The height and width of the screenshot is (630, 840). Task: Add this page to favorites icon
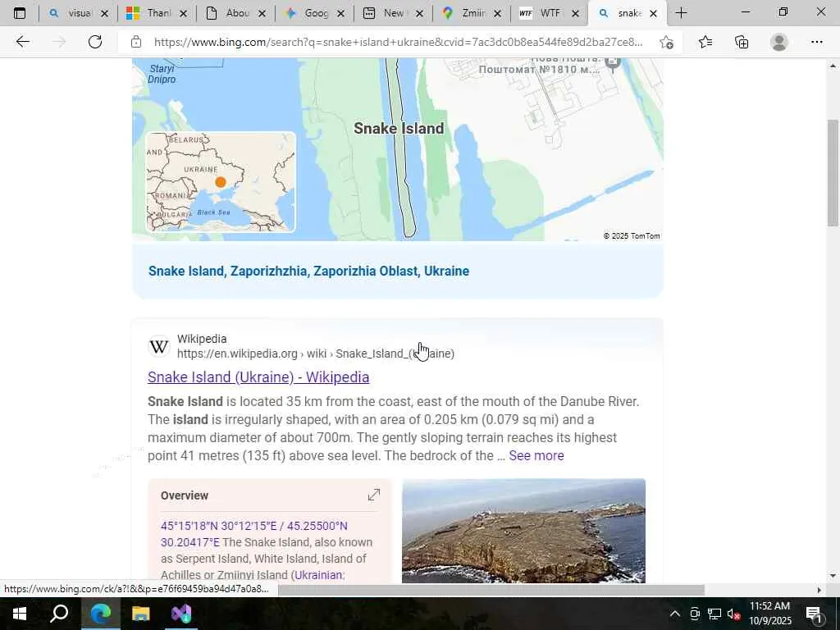coord(666,43)
